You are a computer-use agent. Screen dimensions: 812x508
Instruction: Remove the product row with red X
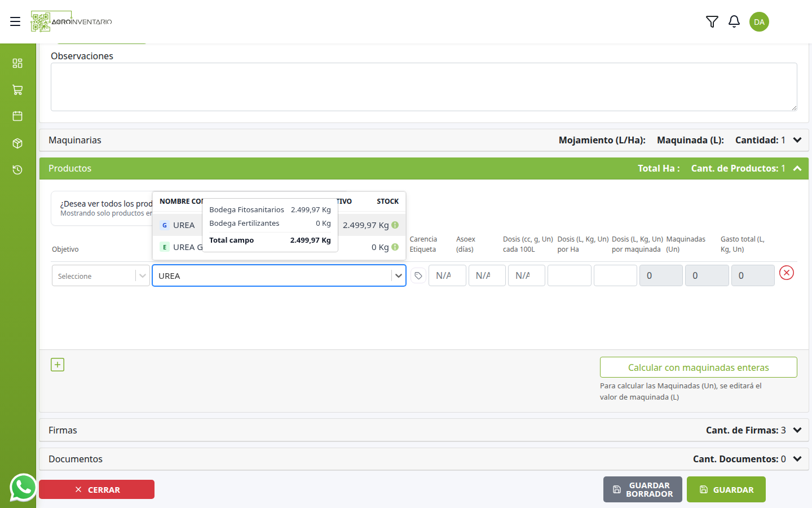(787, 273)
